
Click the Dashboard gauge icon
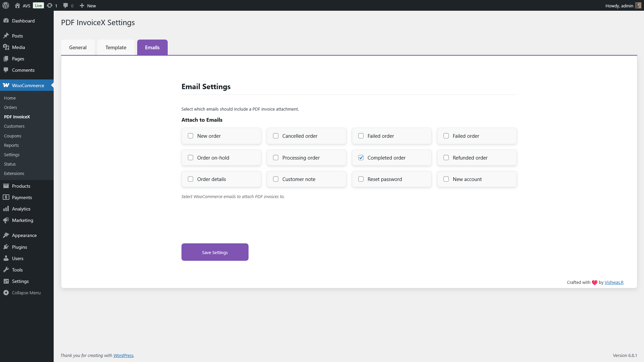(6, 21)
